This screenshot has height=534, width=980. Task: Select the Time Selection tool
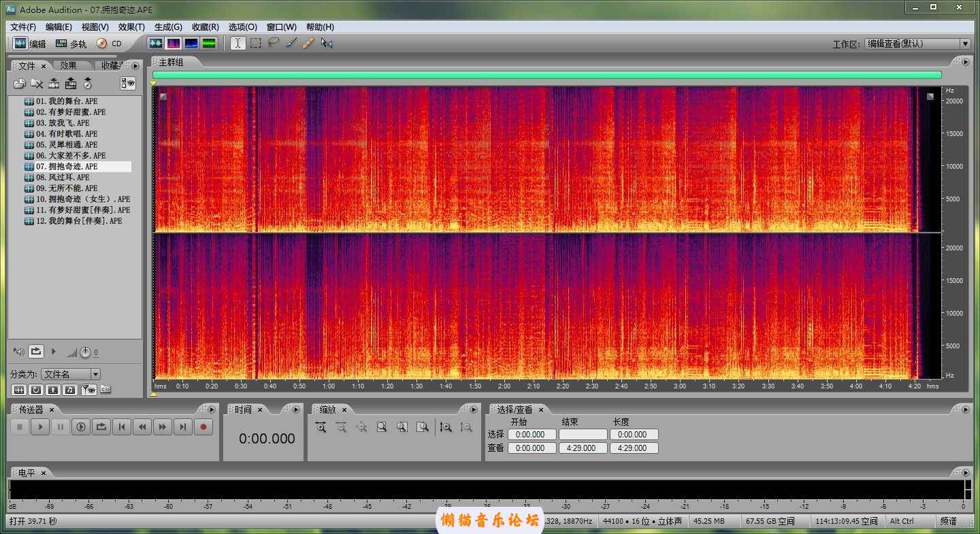click(x=238, y=43)
